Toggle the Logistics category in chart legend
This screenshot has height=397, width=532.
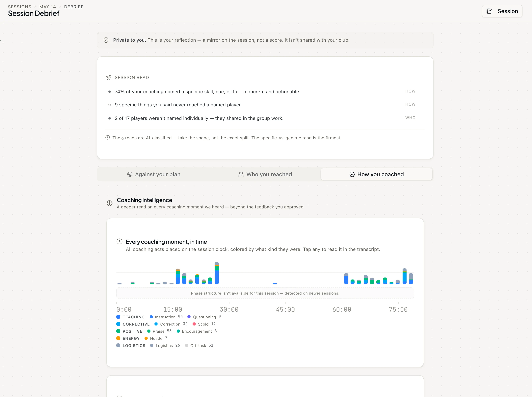click(x=131, y=345)
